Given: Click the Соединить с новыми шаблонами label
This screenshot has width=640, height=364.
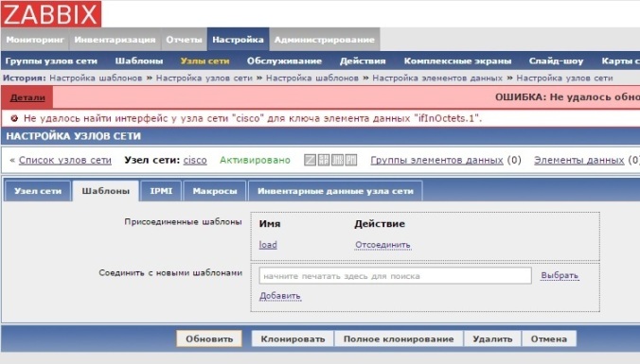Looking at the screenshot, I should [x=170, y=272].
